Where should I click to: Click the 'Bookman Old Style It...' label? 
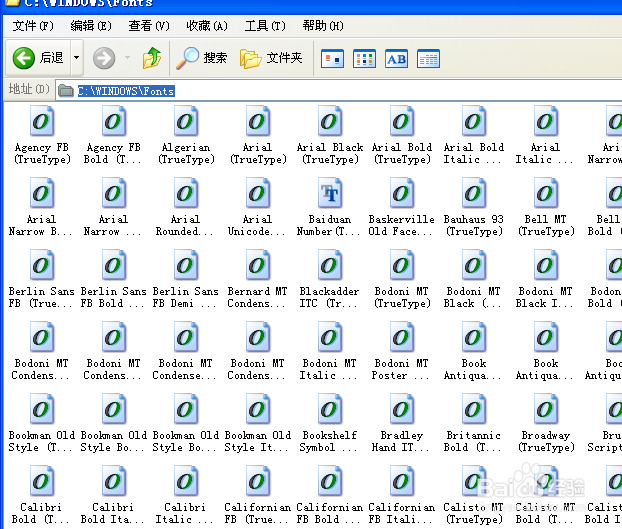tap(258, 441)
